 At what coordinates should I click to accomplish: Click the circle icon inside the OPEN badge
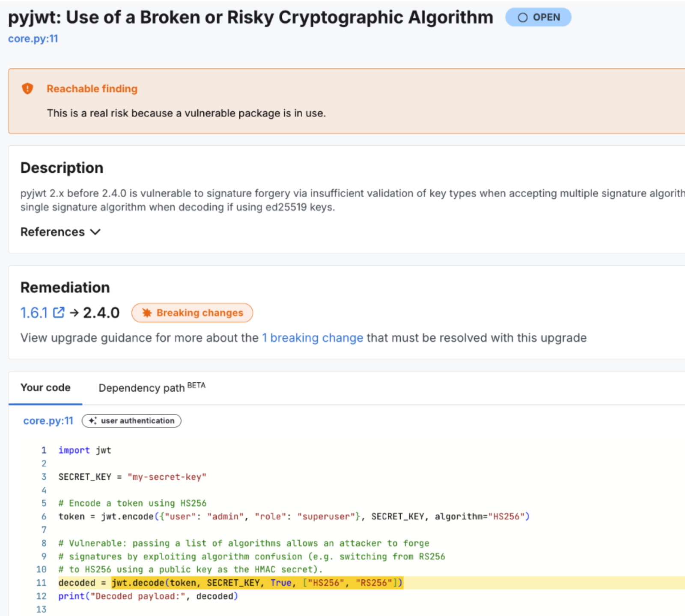click(522, 18)
